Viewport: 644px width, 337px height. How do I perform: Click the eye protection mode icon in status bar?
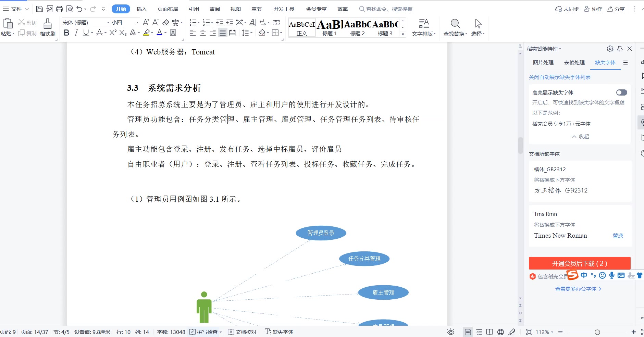451,332
